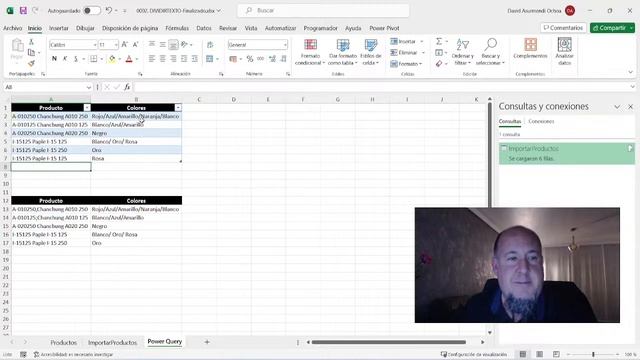Click the Wrap text icon

pyautogui.click(x=210, y=44)
